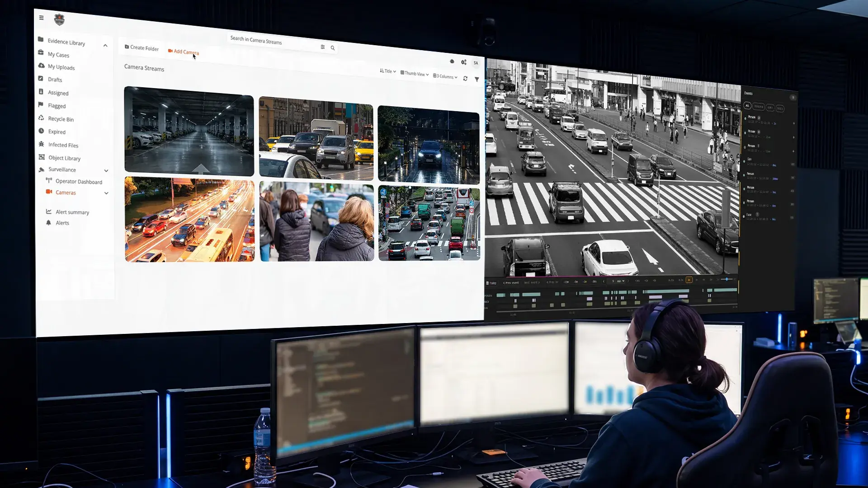Open My Uploads in sidebar
The width and height of the screenshot is (868, 488).
[57, 67]
